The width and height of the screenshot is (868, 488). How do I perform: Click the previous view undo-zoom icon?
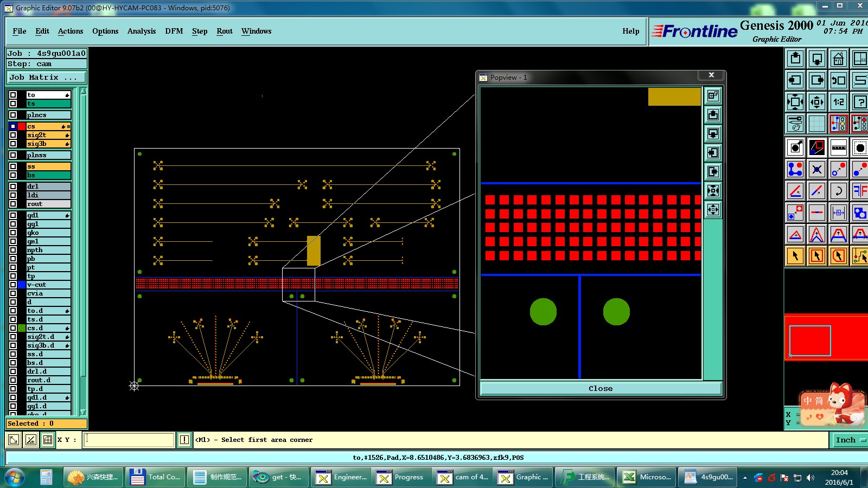pos(839,80)
